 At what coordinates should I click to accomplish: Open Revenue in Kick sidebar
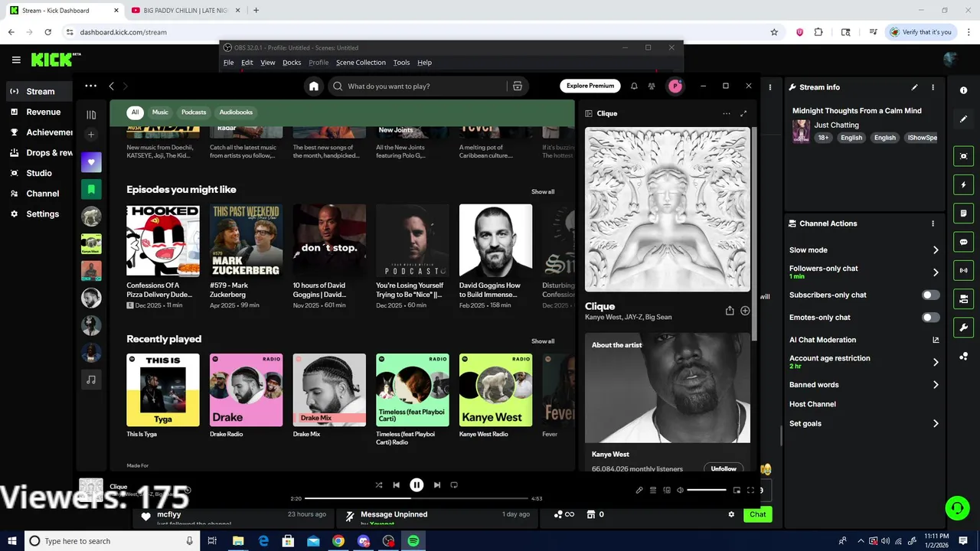[43, 112]
